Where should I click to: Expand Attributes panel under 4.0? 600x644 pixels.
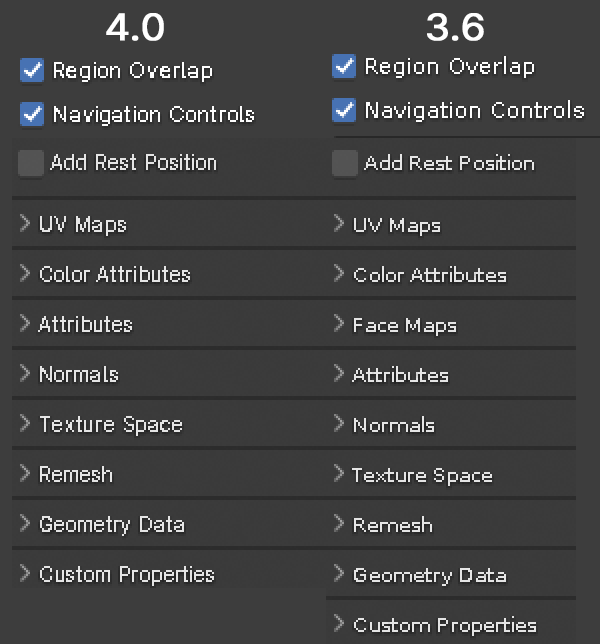[85, 324]
